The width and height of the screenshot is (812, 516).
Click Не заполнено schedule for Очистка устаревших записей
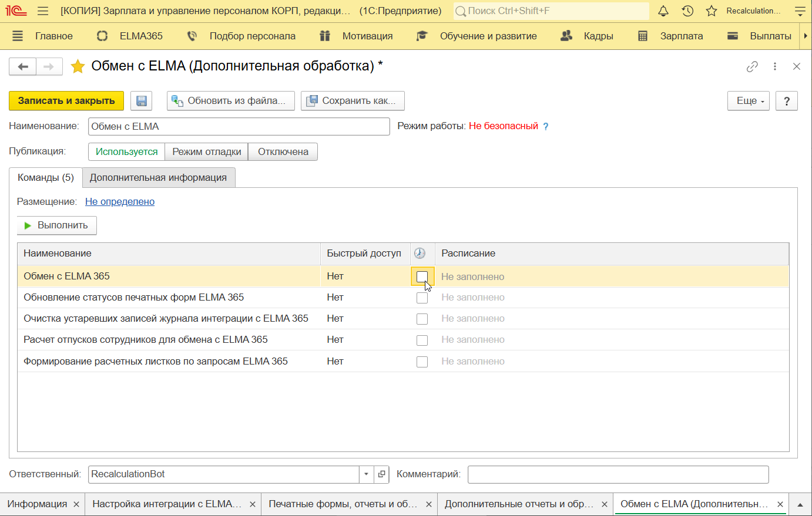coord(473,319)
